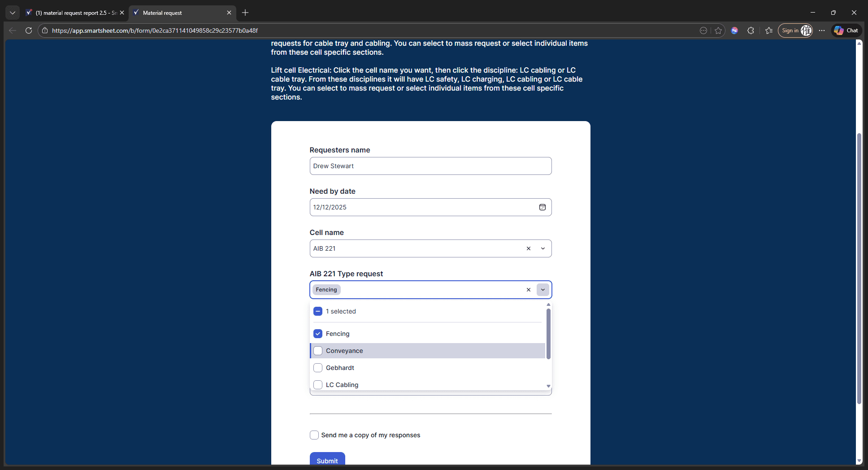Viewport: 868px width, 470px height.
Task: Click the Fencing tag in the type request field
Action: pyautogui.click(x=326, y=290)
